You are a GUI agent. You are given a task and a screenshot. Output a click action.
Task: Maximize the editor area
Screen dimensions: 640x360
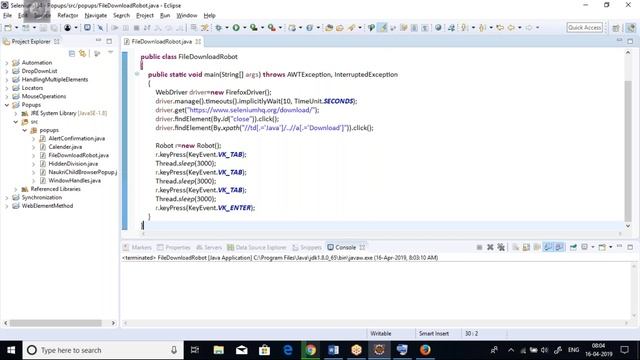[630, 41]
